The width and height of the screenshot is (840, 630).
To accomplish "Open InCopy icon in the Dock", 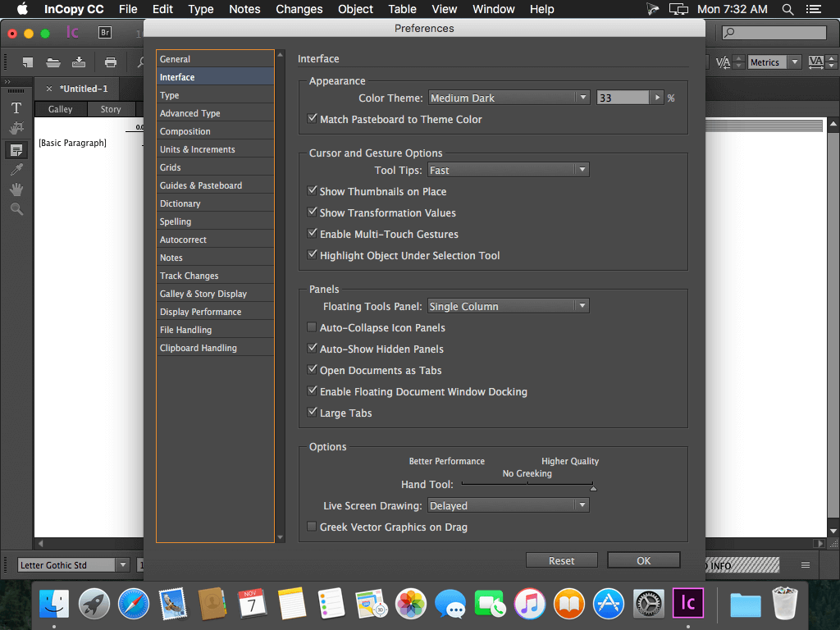I will point(688,604).
